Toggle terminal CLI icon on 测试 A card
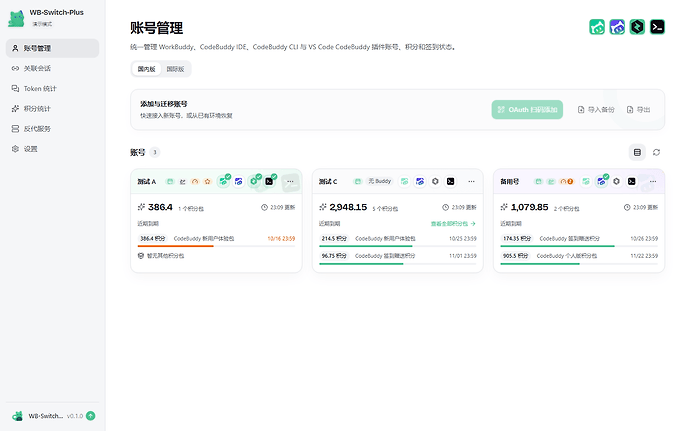 click(x=269, y=181)
